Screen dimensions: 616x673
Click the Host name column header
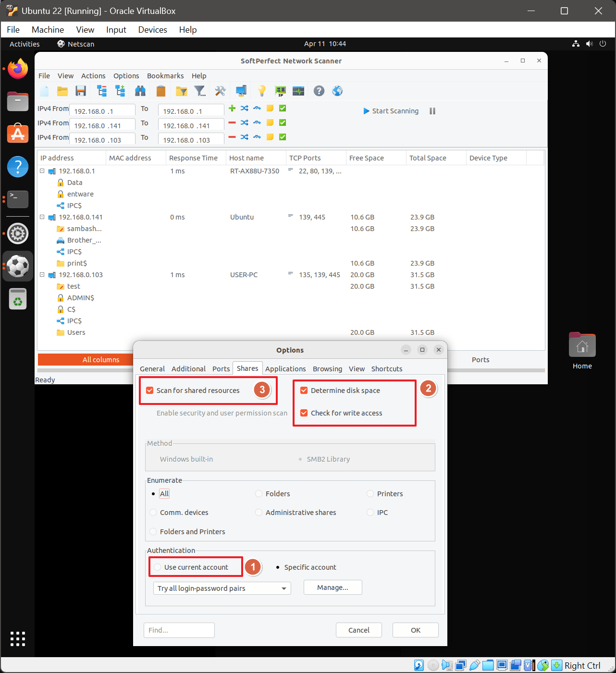click(x=256, y=158)
